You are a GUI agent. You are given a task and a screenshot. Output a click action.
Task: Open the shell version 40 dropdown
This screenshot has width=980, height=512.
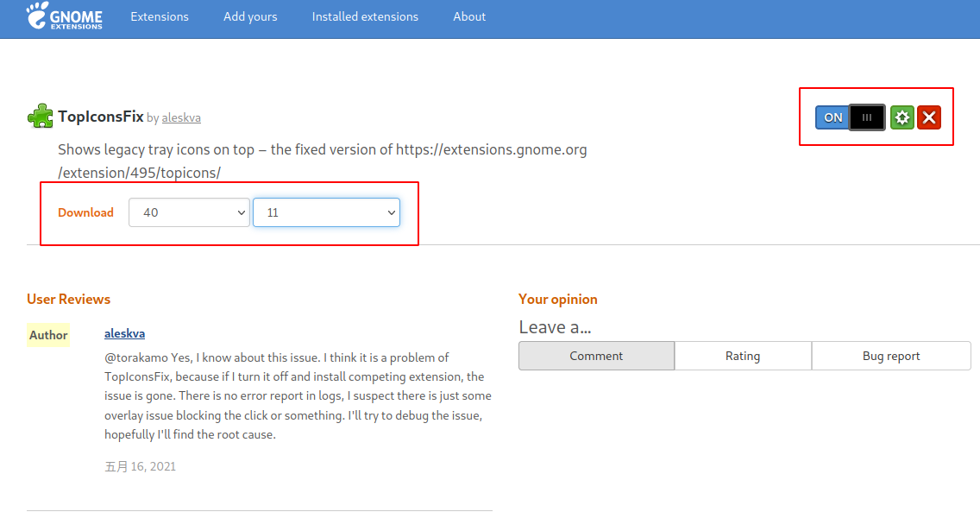click(189, 212)
